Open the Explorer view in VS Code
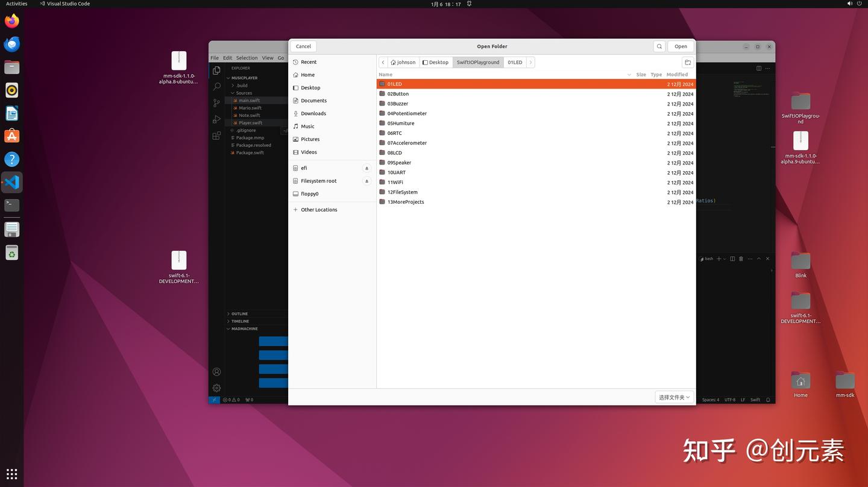 217,71
